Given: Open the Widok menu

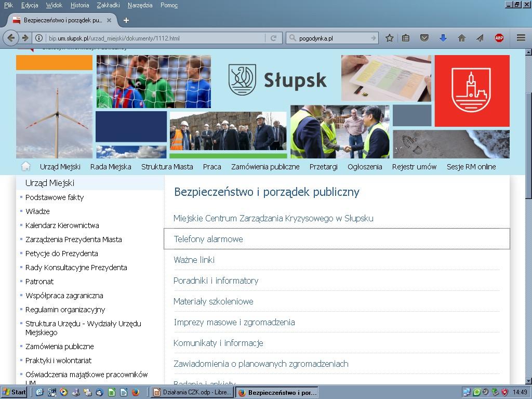Looking at the screenshot, I should tap(54, 5).
